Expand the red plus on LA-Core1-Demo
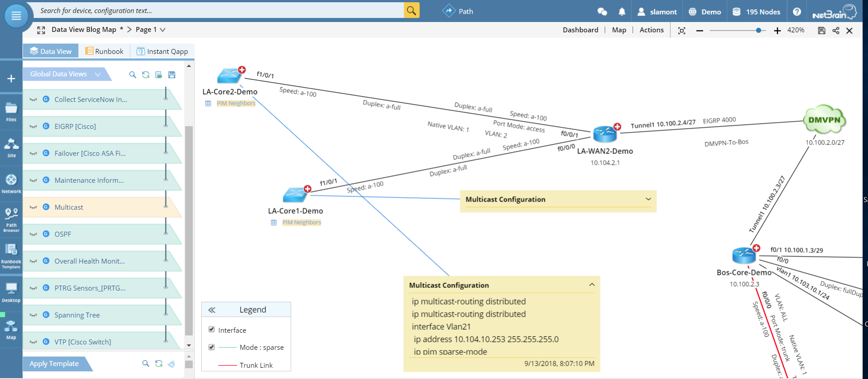The image size is (868, 379). coord(308,189)
